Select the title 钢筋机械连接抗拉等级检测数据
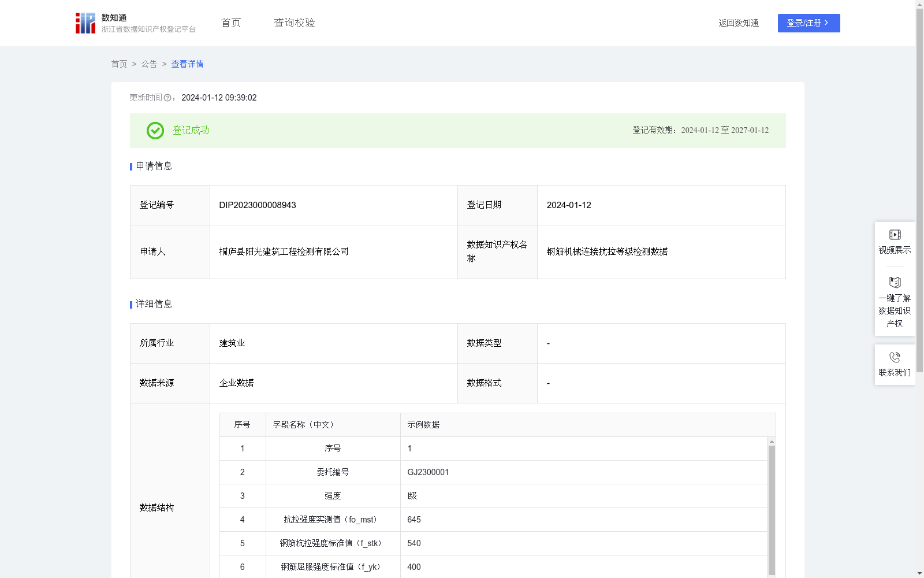Screen dimensions: 924x578 coord(608,252)
